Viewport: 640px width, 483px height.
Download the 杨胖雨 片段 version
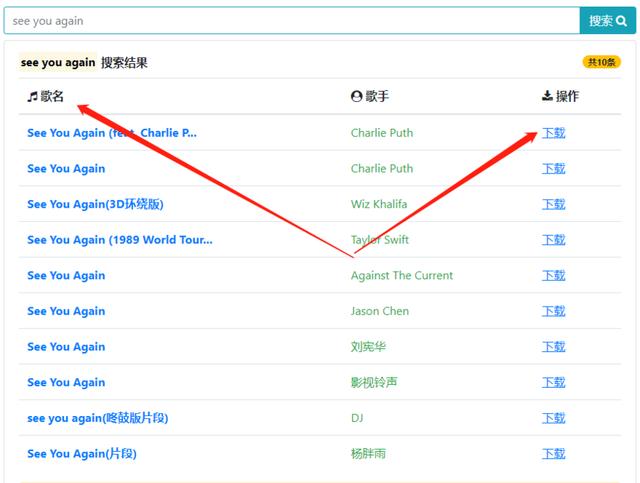tap(553, 454)
